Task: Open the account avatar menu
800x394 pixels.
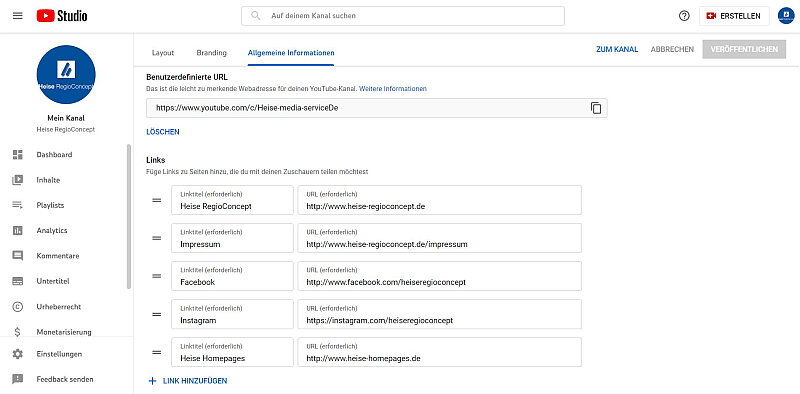Action: 786,16
